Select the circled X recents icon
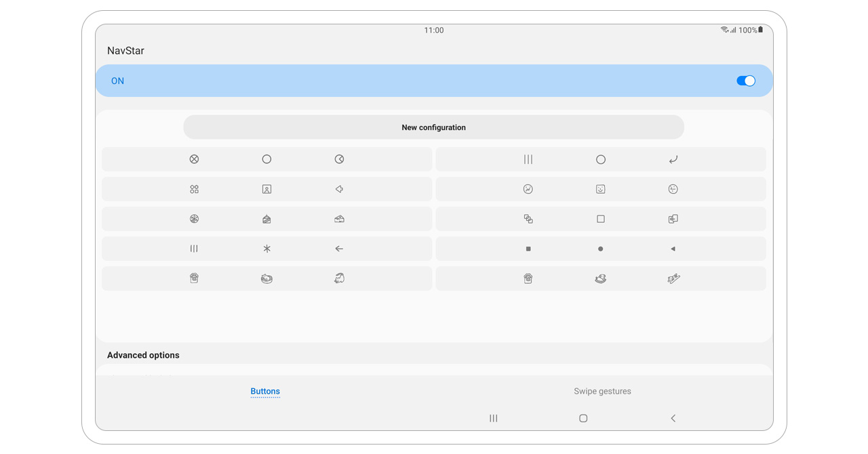This screenshot has width=868, height=454. tap(195, 159)
